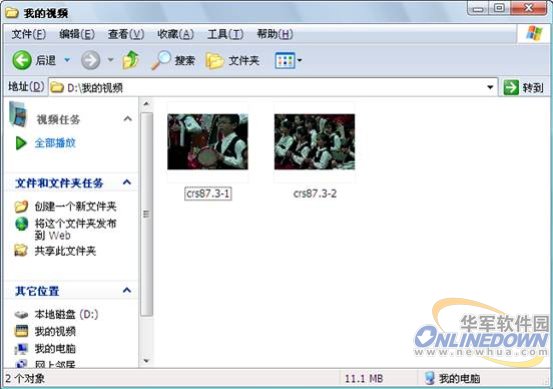Close the 我的视频 window

528,8
